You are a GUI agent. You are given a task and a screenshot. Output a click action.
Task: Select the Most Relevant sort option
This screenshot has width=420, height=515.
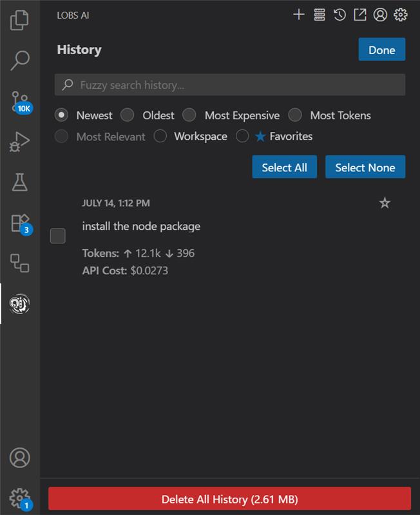pos(61,136)
